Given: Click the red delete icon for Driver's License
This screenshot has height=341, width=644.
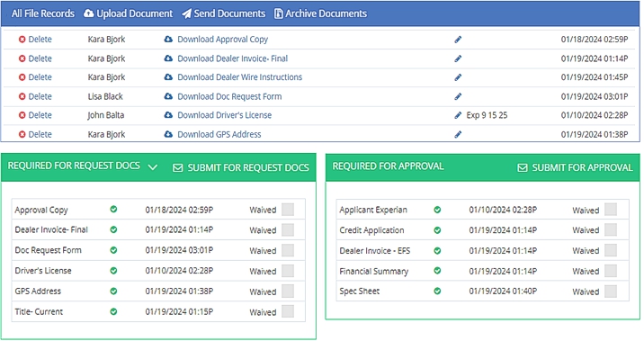Looking at the screenshot, I should click(x=22, y=115).
